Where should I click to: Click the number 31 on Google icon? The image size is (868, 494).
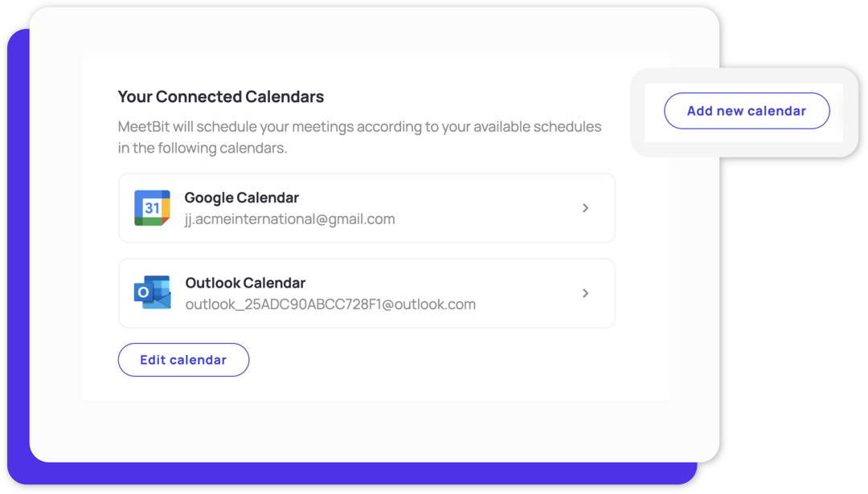[152, 208]
